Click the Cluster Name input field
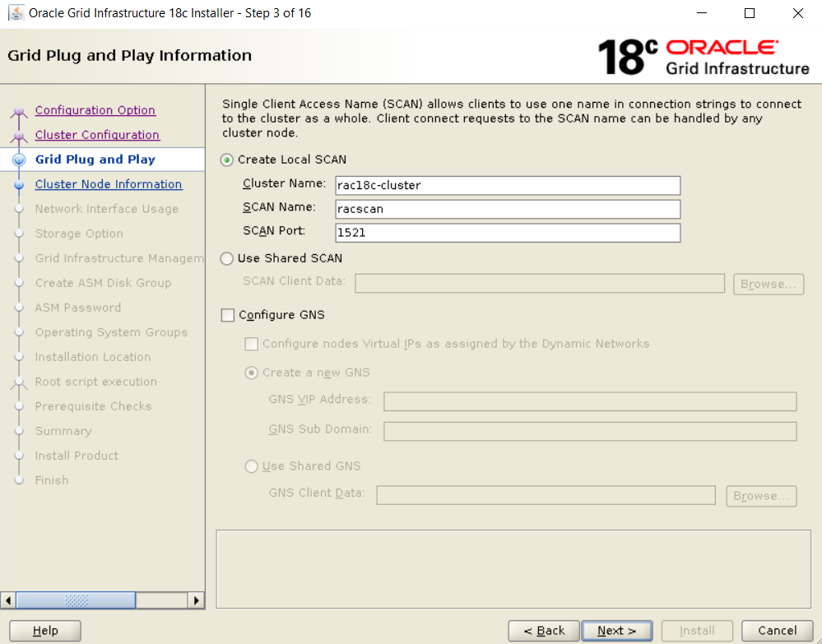The width and height of the screenshot is (822, 644). pos(508,186)
